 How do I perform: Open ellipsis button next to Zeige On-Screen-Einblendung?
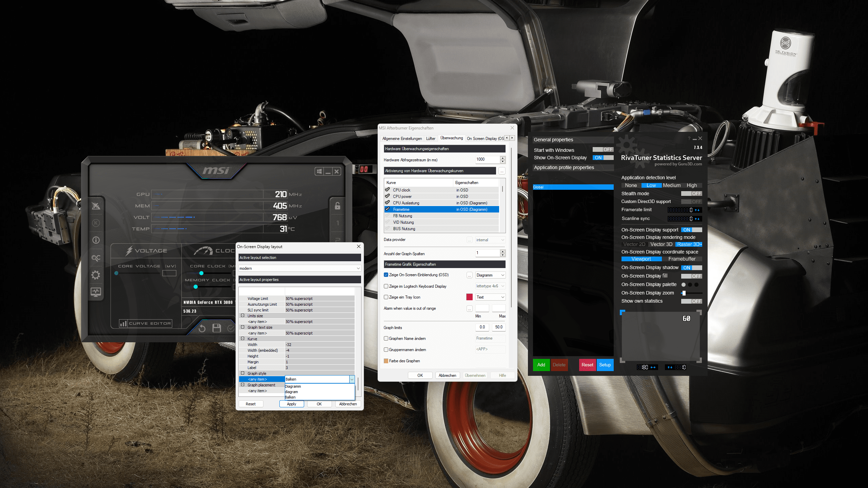[470, 275]
